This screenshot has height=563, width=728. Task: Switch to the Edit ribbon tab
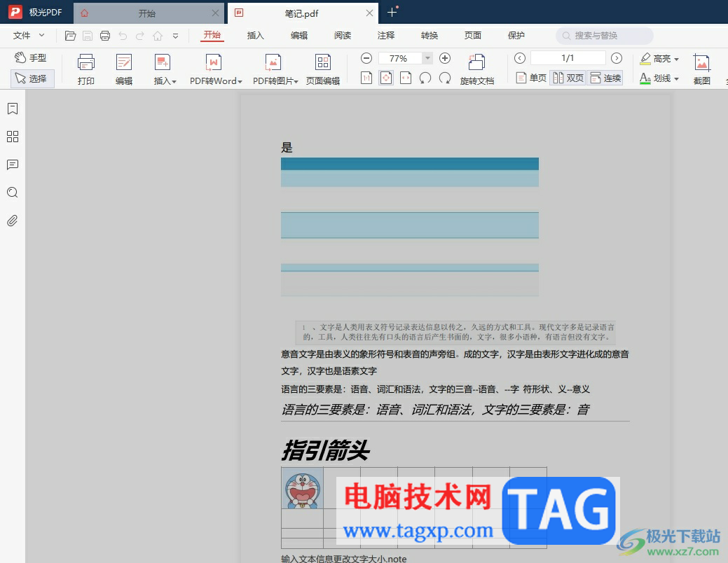(x=299, y=35)
